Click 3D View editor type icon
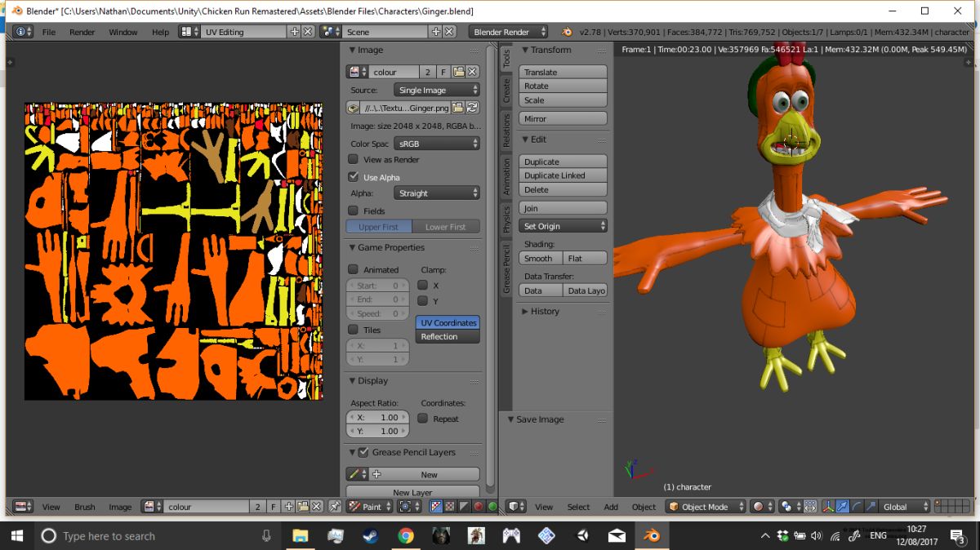Viewport: 980px width, 550px height. (x=516, y=507)
